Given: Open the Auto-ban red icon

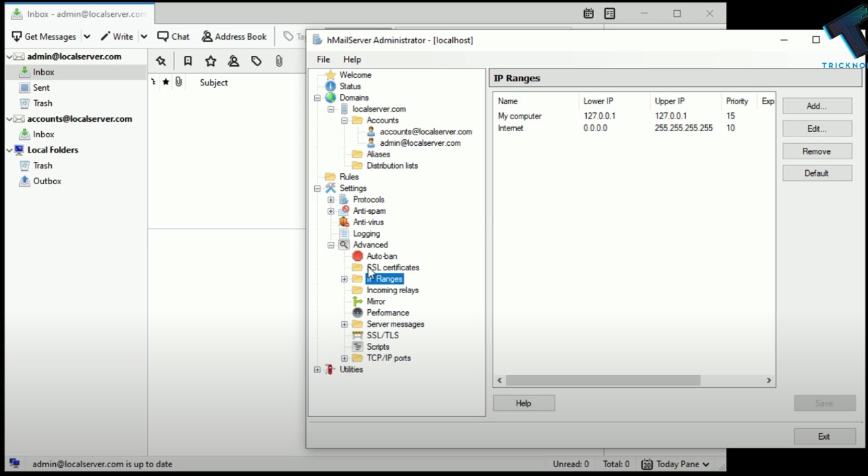Looking at the screenshot, I should point(357,256).
